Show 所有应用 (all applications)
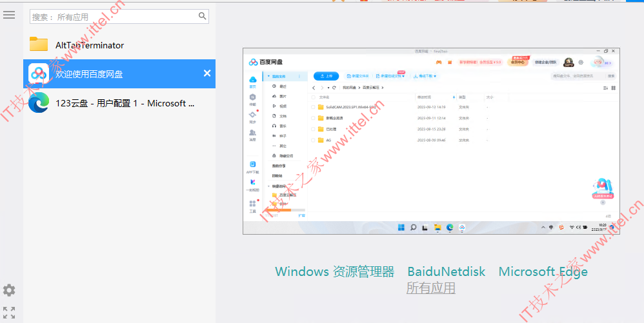 coord(431,288)
